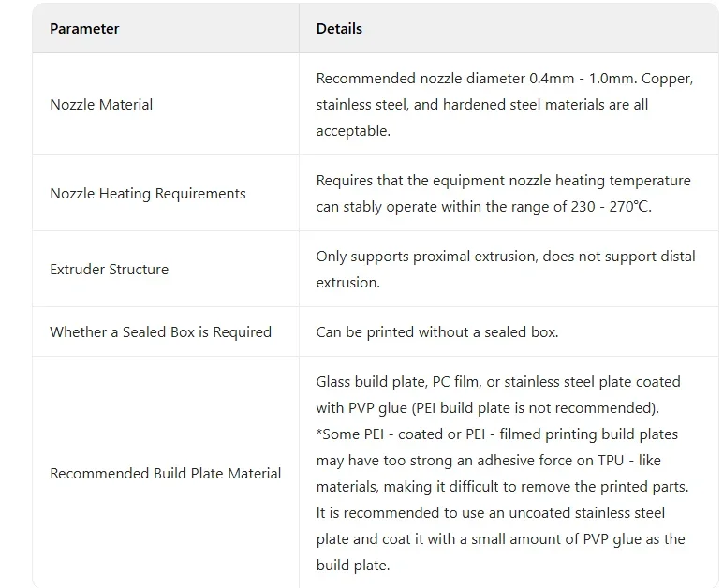Click the small amount of PVP glue line

[500, 539]
